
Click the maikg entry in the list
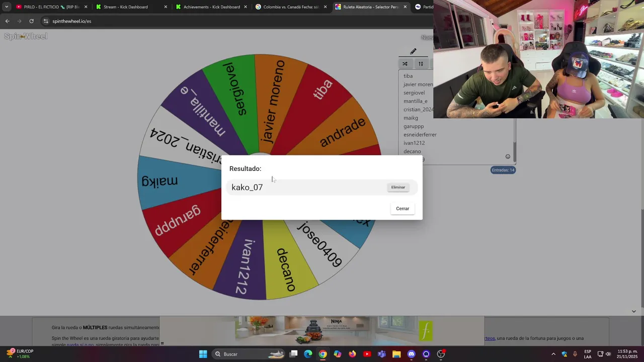(411, 118)
